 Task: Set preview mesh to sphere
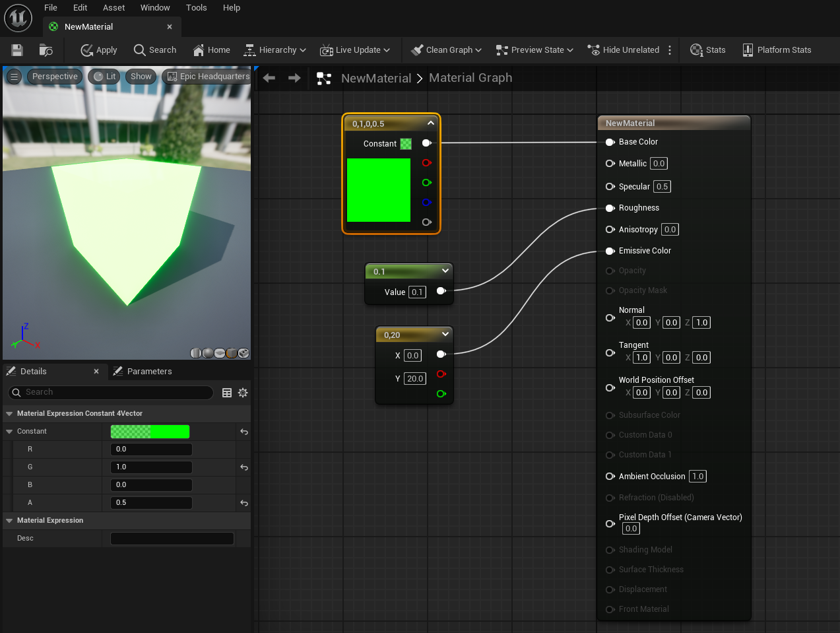(208, 353)
